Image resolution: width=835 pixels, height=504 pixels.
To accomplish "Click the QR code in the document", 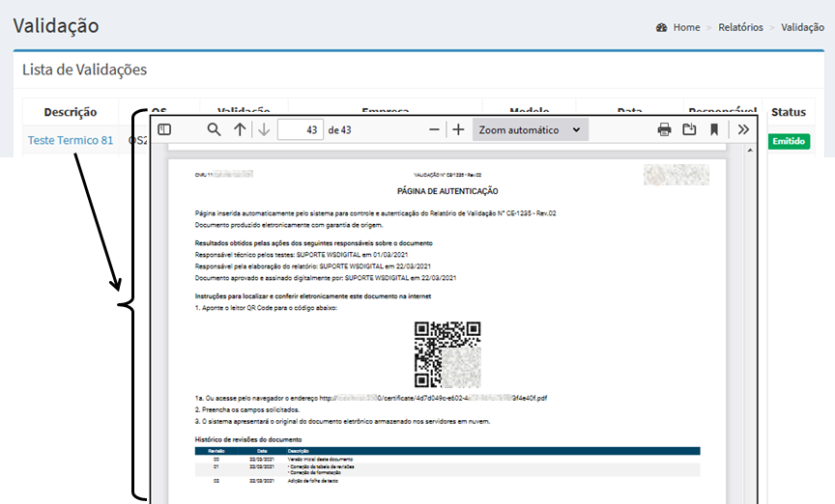I will point(447,354).
